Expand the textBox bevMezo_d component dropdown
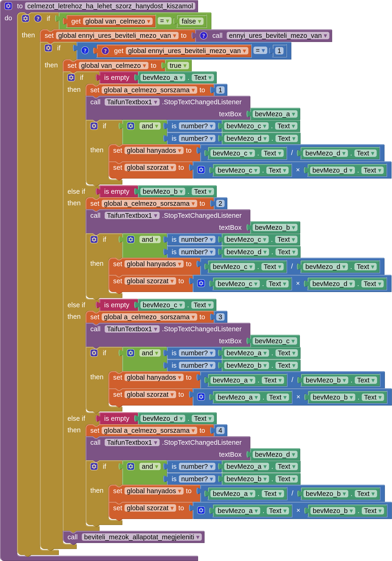 [x=294, y=454]
